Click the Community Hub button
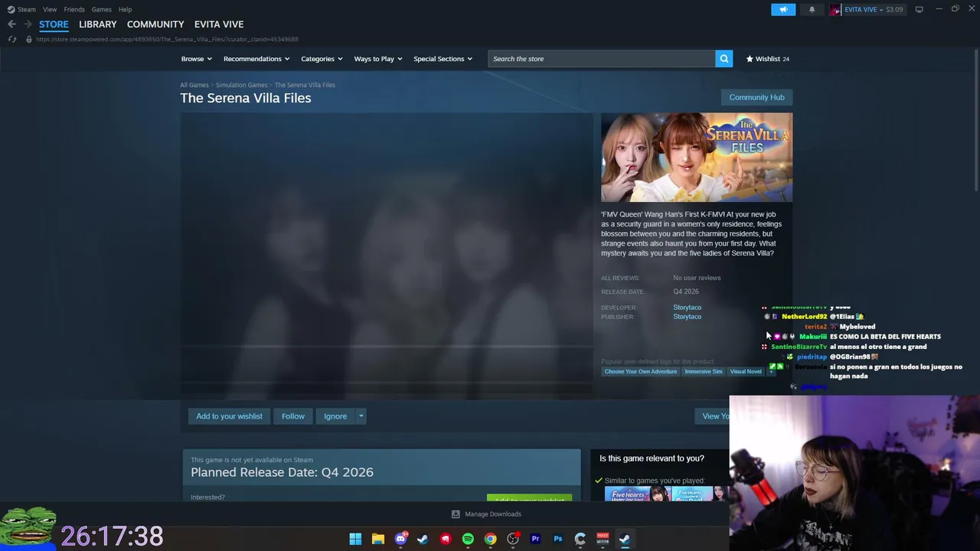Image resolution: width=980 pixels, height=551 pixels. (x=756, y=97)
